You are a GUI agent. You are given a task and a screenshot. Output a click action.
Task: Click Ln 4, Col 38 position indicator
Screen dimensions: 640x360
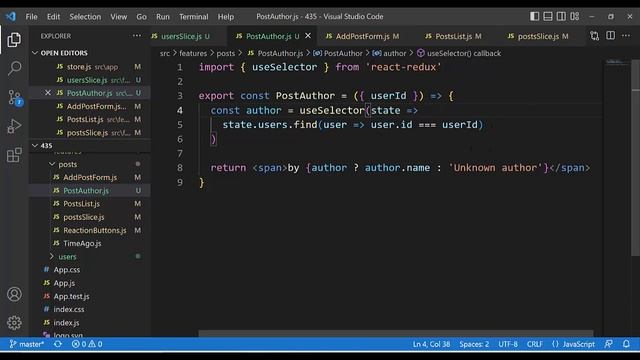point(431,344)
